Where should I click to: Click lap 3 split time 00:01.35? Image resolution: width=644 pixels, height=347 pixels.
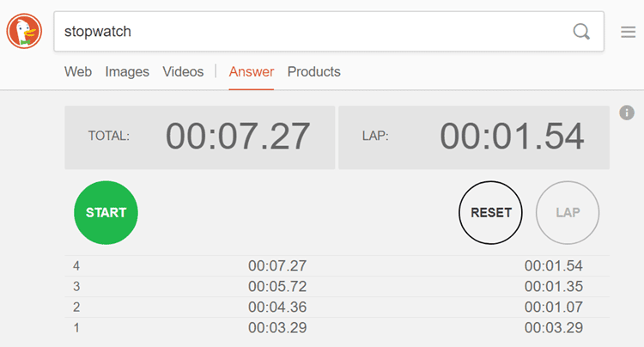click(554, 287)
